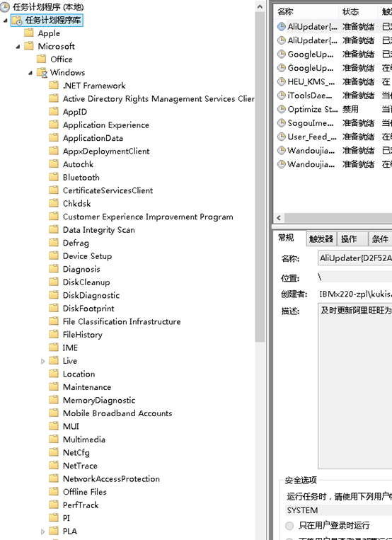Switch to the 常规 tab

click(287, 238)
